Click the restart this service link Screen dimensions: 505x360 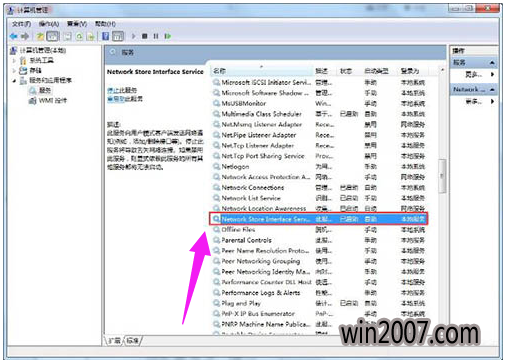tap(125, 99)
